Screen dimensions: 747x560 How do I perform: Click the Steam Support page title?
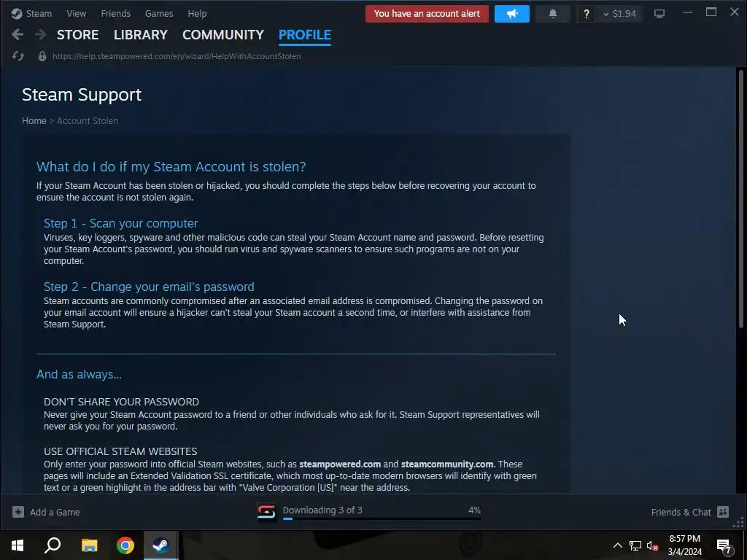(x=82, y=95)
